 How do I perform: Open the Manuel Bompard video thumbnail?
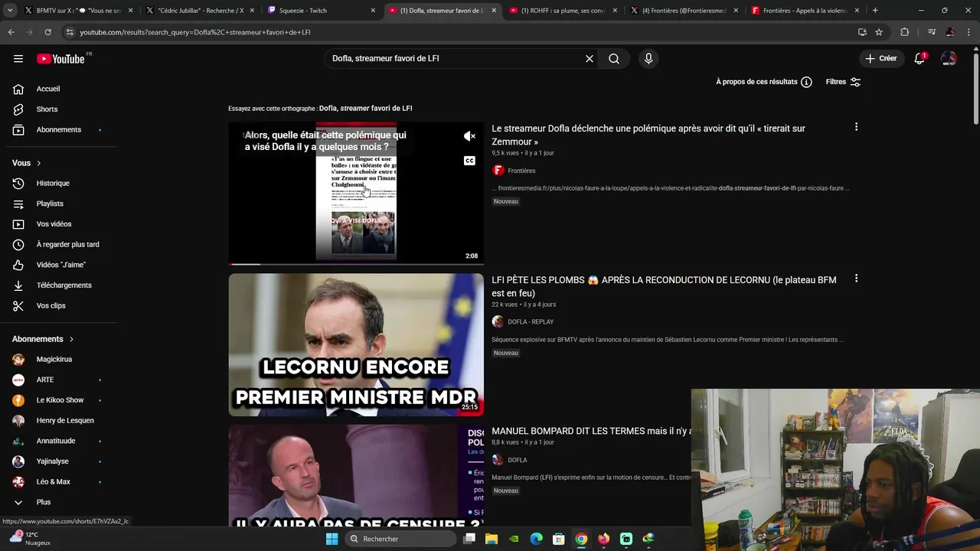tap(356, 475)
